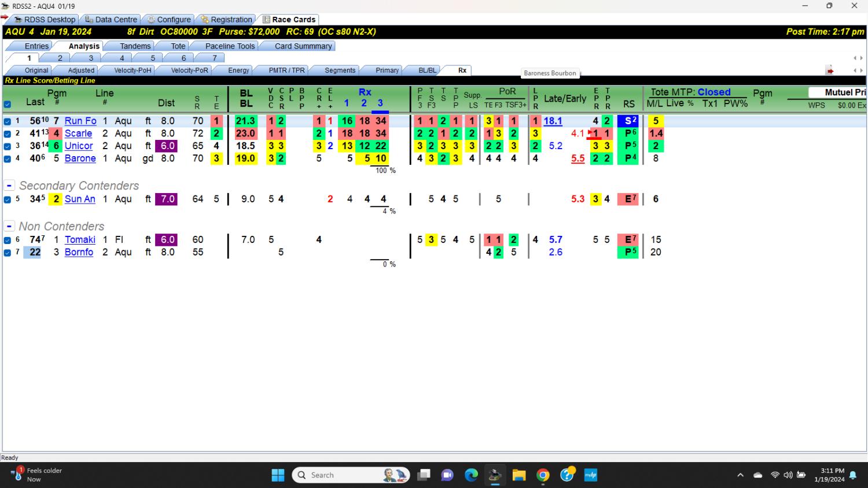Screen dimensions: 868x488
Task: Click RS rating E7 for Tomaki
Action: point(628,239)
